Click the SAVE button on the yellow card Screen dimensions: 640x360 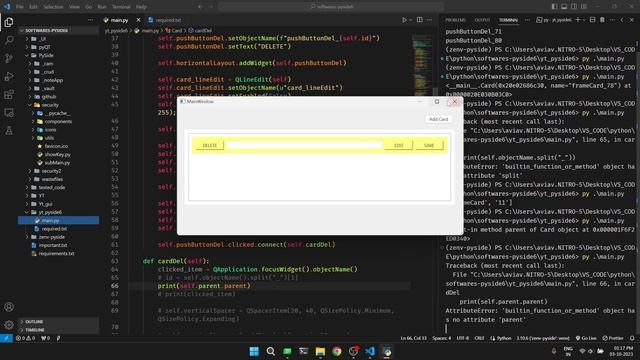[429, 145]
